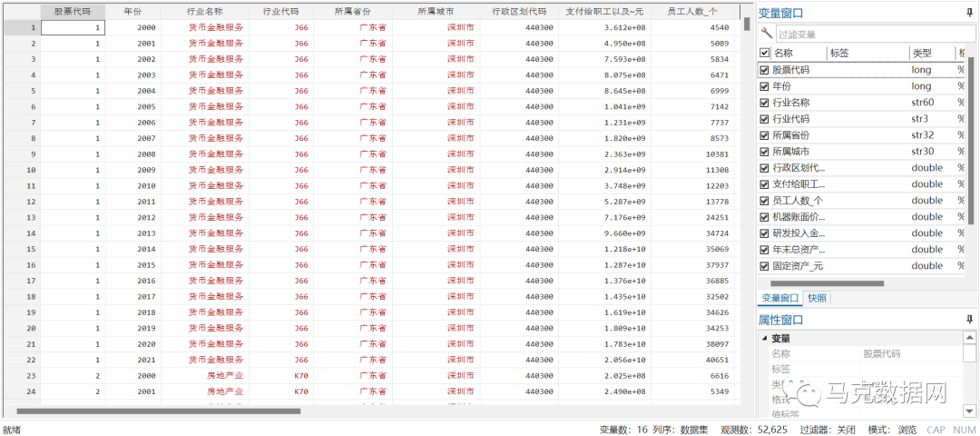Click the employee count cell 4540

tap(692, 27)
